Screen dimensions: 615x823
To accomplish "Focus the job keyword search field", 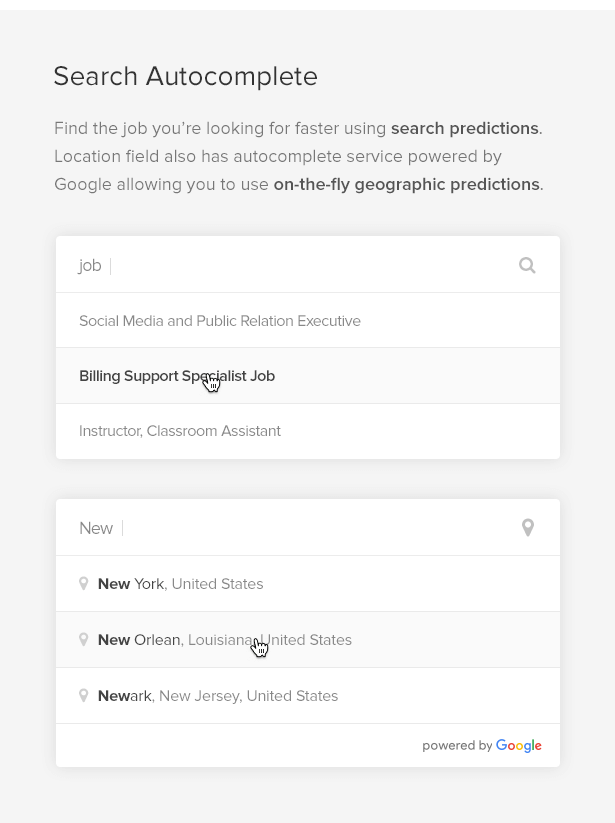I will [300, 265].
